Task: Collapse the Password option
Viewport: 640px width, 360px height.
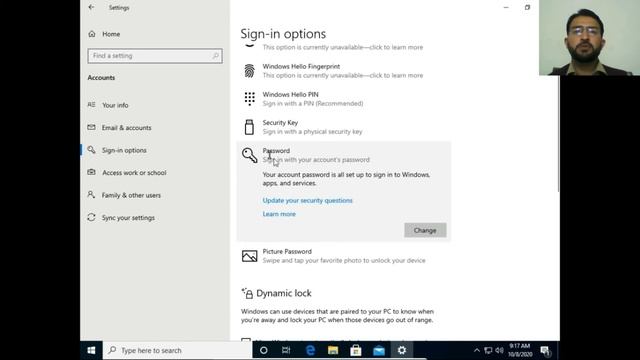Action: (x=344, y=155)
